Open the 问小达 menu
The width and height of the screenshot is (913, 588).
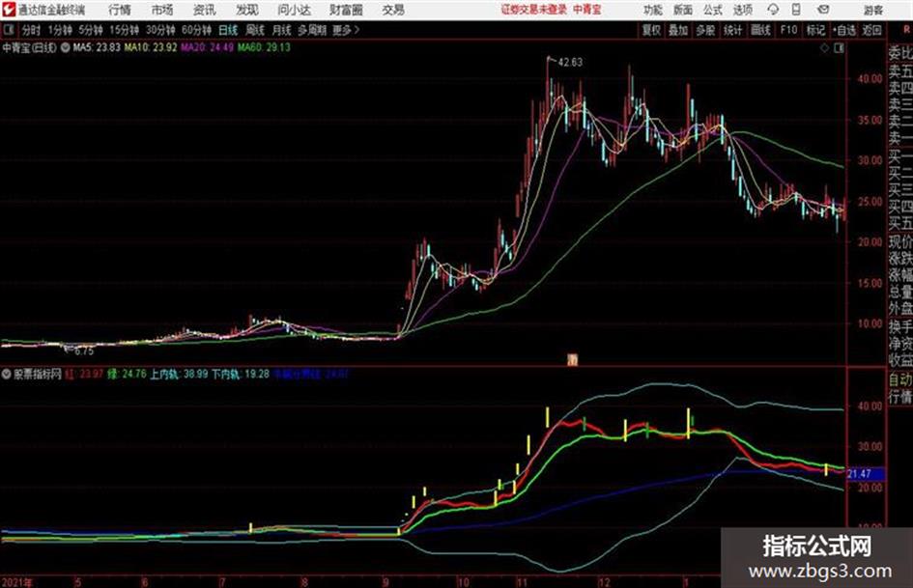294,10
